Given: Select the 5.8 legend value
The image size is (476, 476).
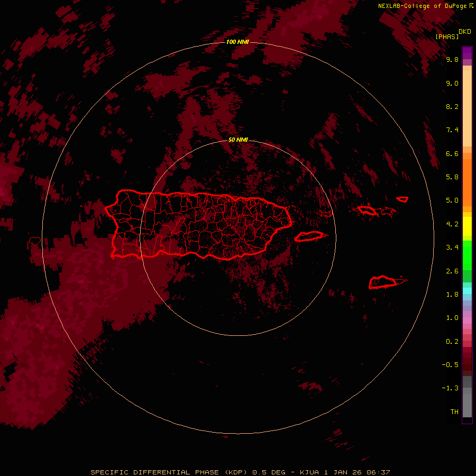Looking at the screenshot, I should [x=452, y=177].
